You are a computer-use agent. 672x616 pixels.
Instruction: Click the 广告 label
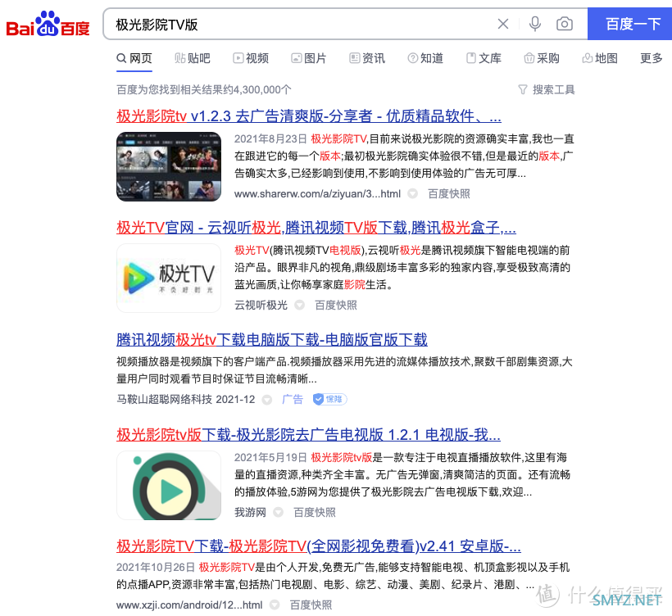coord(293,399)
